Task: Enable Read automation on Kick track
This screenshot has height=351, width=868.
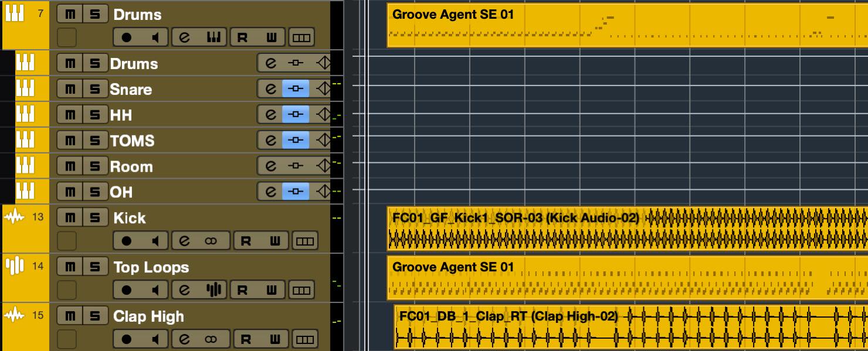Action: click(x=246, y=241)
